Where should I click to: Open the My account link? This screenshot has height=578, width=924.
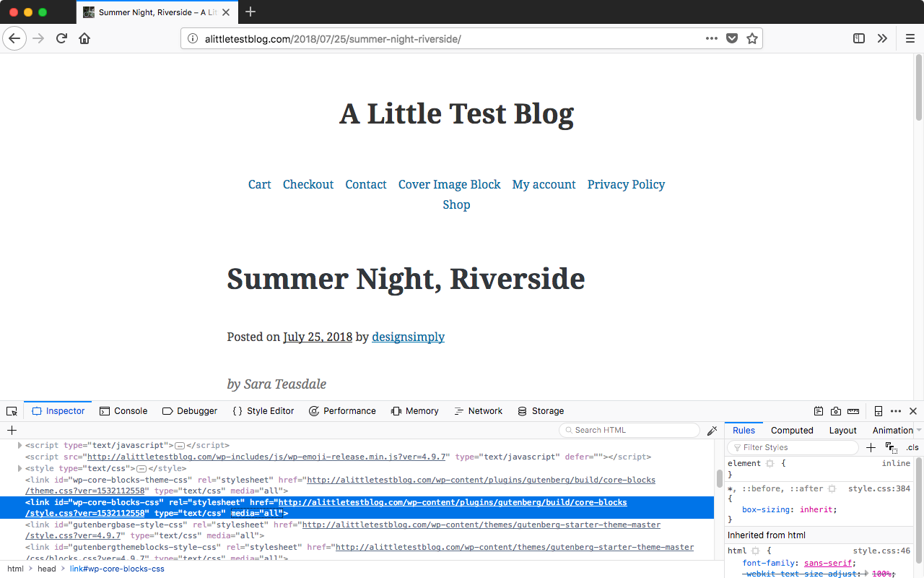544,184
